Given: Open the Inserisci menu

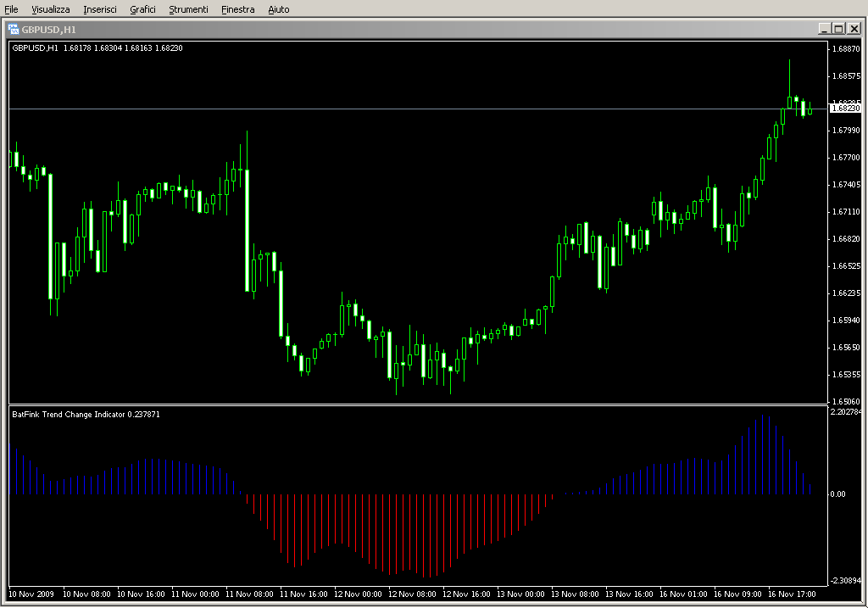Looking at the screenshot, I should tap(100, 9).
